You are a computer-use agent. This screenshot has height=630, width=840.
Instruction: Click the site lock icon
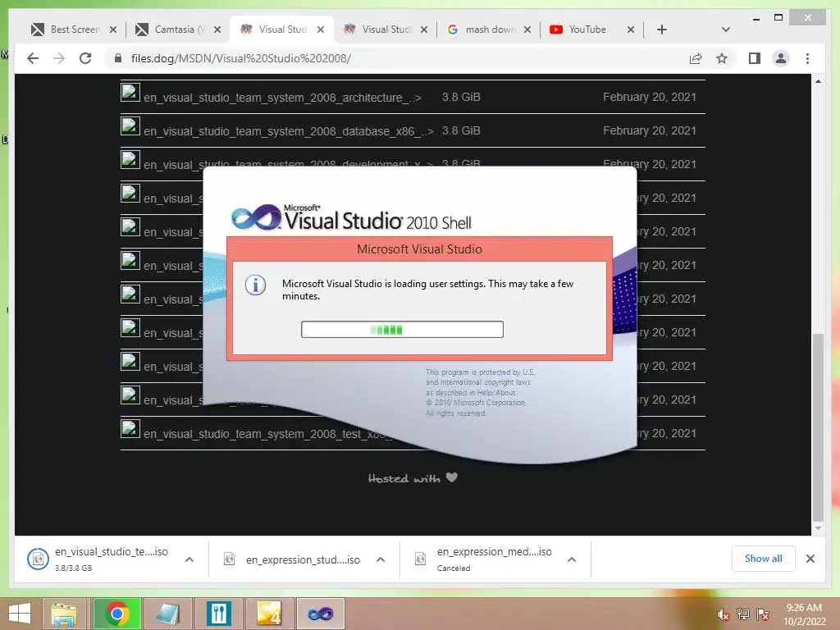click(118, 58)
